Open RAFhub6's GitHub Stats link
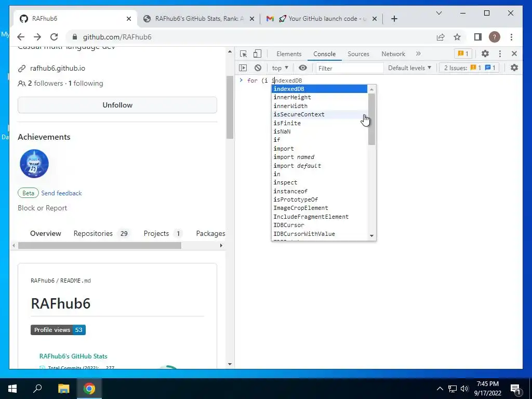532x399 pixels. click(x=73, y=356)
